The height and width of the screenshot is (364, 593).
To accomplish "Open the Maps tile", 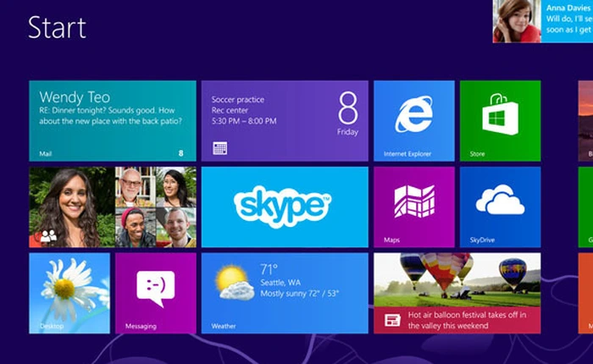I will tap(414, 207).
